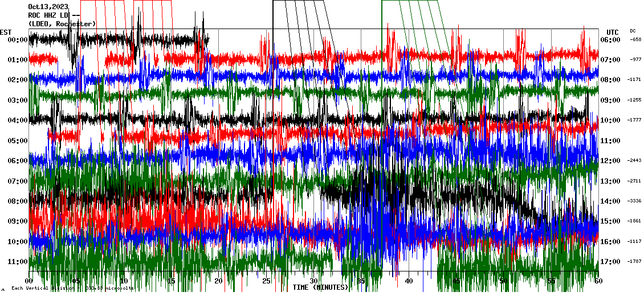Pick the DC offset value -977
Image resolution: width=644 pixels, height=296 pixels.
[636, 60]
